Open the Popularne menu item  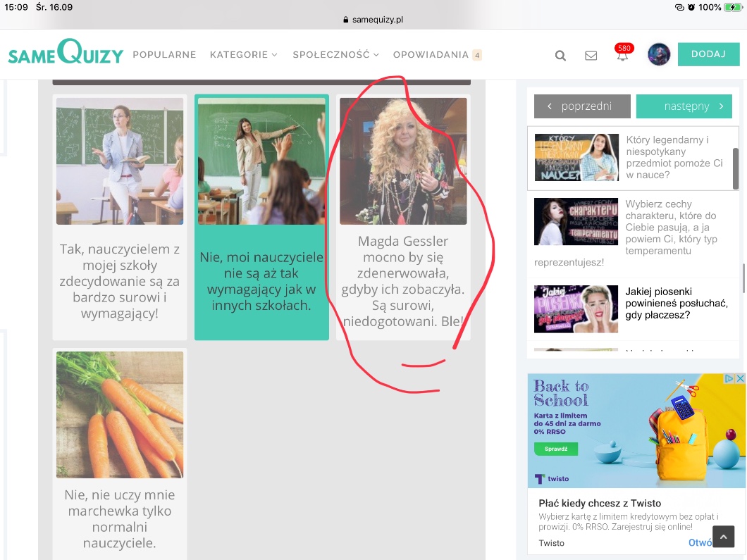(x=164, y=55)
